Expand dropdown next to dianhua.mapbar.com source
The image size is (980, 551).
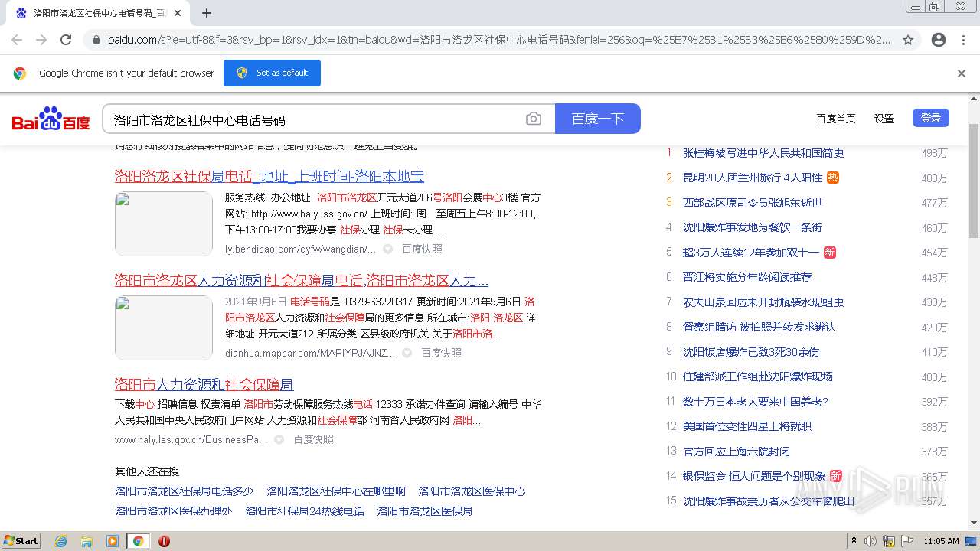(407, 354)
